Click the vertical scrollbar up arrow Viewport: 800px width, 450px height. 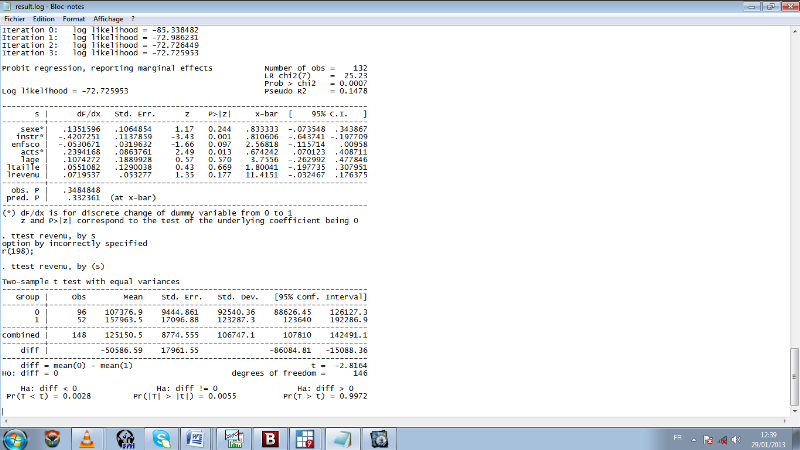point(795,31)
